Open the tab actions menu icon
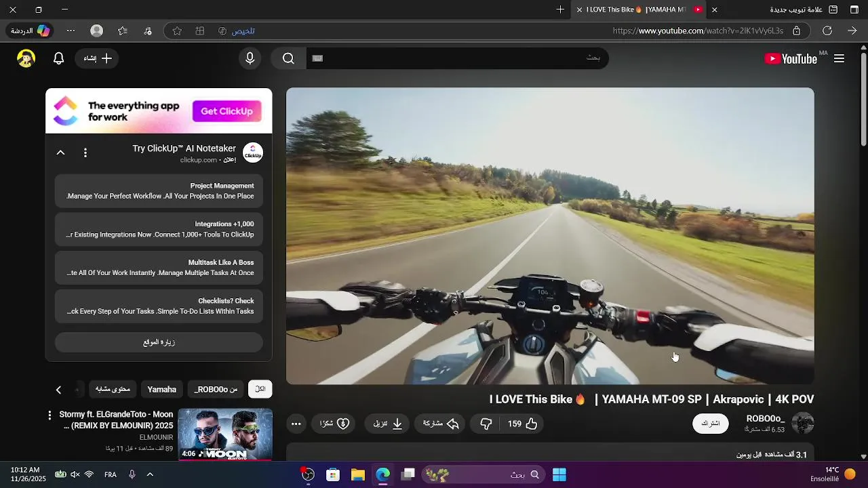Image resolution: width=868 pixels, height=488 pixels. pyautogui.click(x=854, y=9)
